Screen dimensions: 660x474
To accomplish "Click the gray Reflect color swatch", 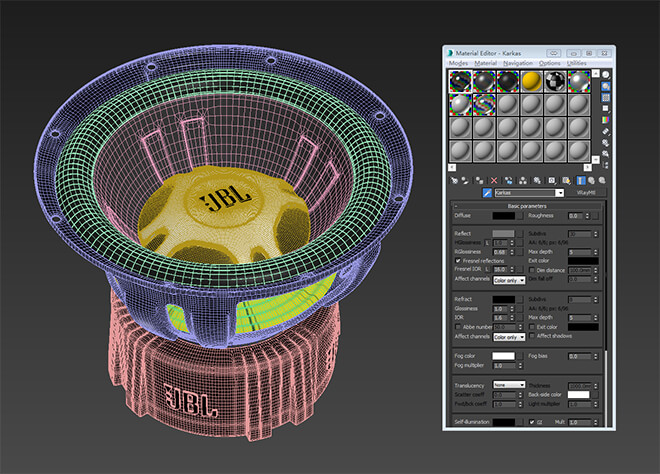I will point(504,234).
